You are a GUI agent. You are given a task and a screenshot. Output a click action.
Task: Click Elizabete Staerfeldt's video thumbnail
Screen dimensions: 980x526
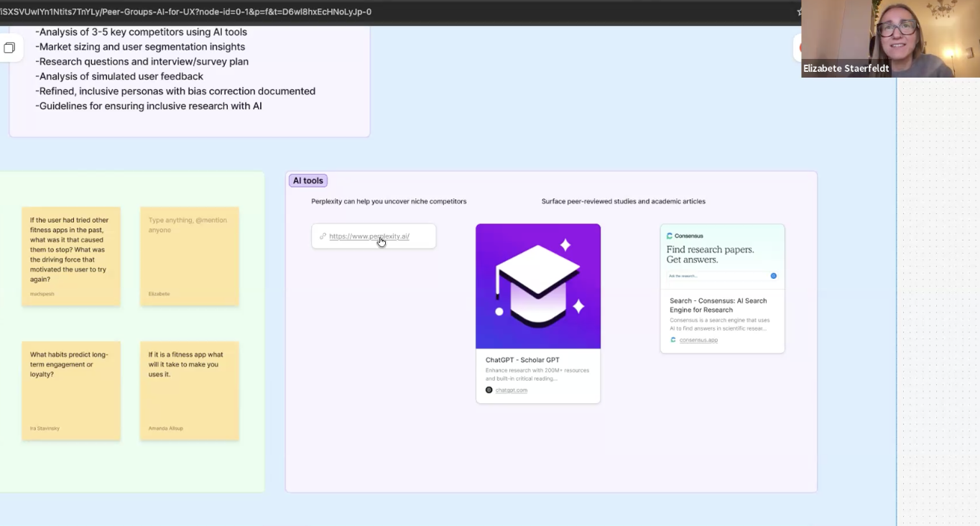[x=890, y=38]
